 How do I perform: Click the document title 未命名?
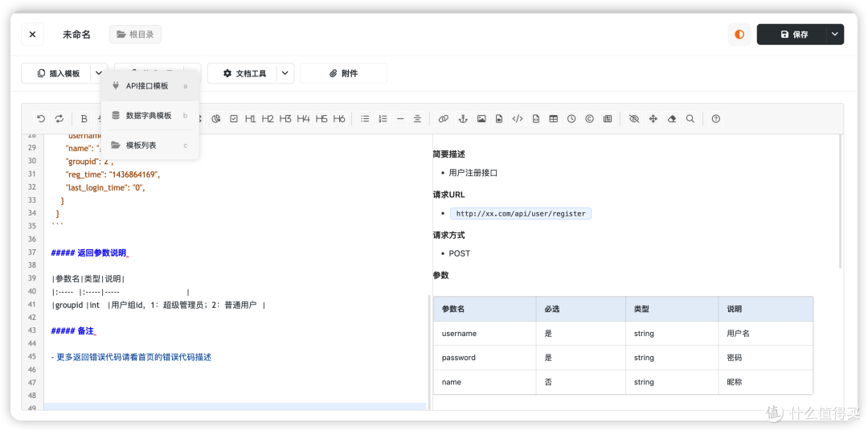pos(76,35)
